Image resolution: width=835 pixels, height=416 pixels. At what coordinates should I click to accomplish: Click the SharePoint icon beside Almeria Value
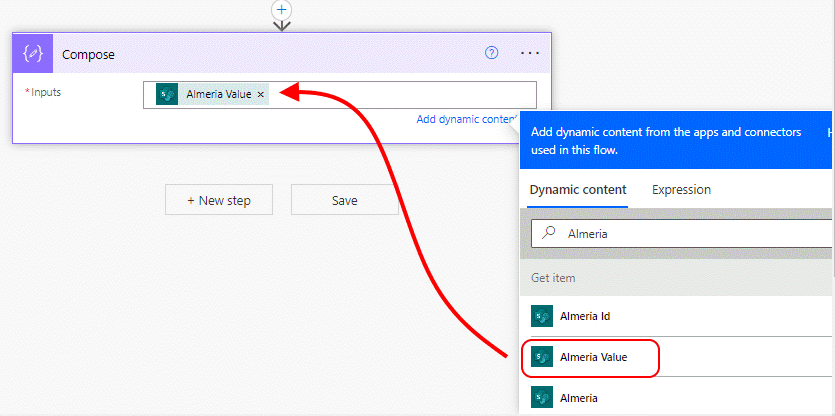pos(542,357)
